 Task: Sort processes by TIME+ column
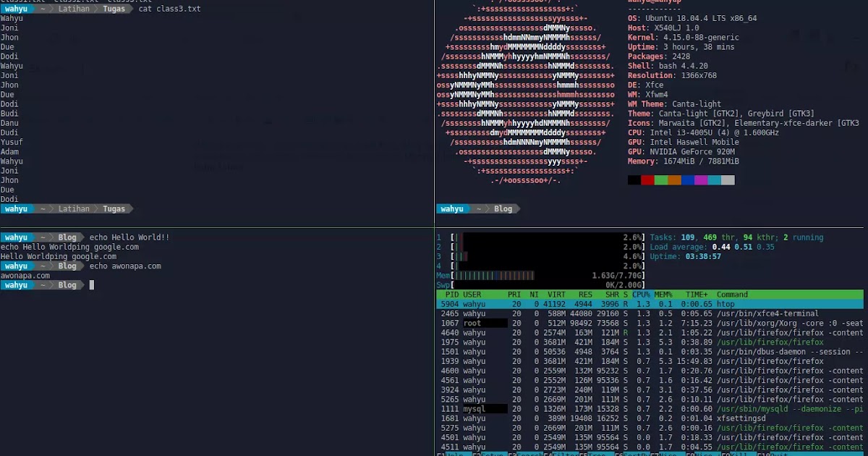696,295
